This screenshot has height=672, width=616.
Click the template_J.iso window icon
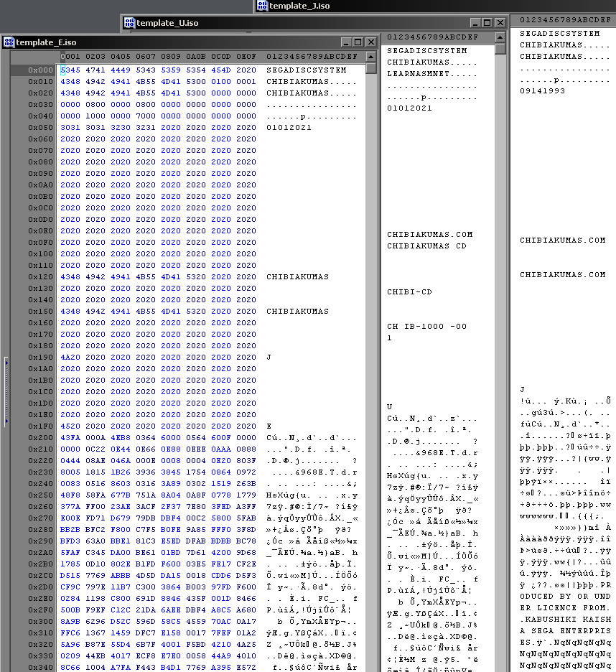point(262,6)
